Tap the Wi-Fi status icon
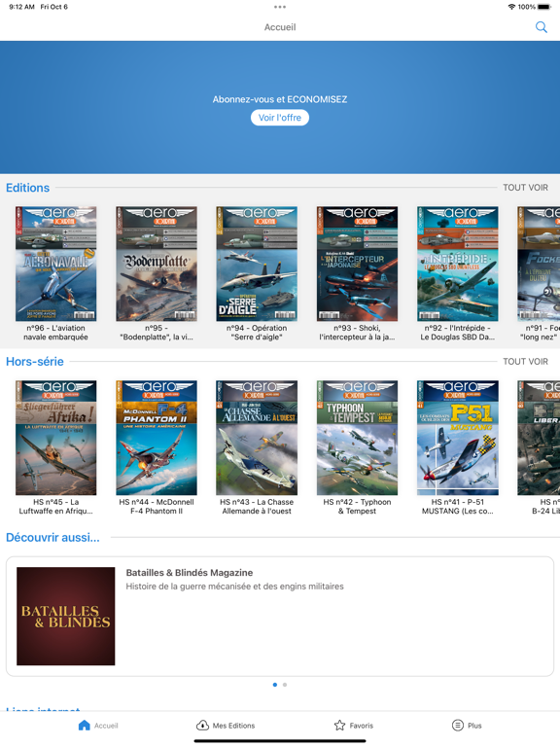This screenshot has width=560, height=747. pyautogui.click(x=512, y=7)
